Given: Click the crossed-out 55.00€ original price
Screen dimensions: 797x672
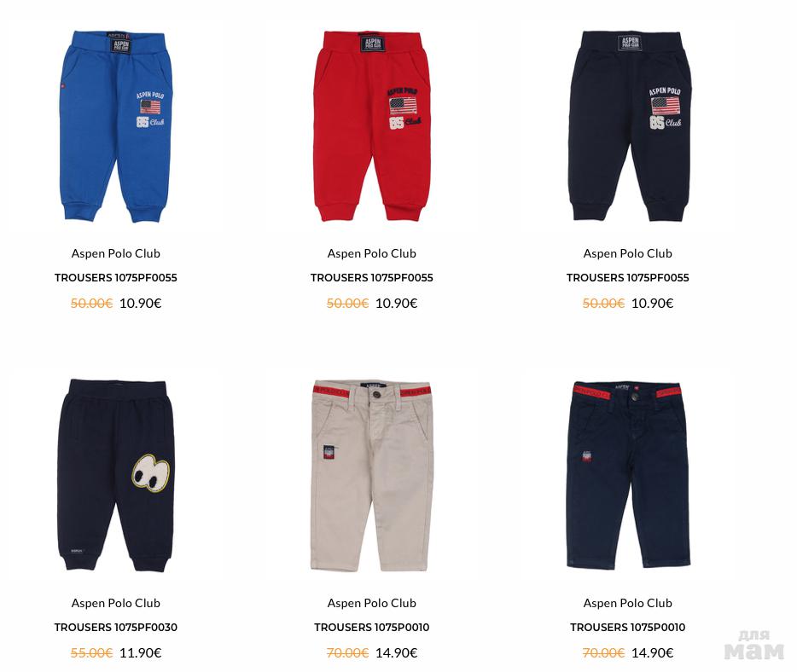Looking at the screenshot, I should click(x=91, y=652).
